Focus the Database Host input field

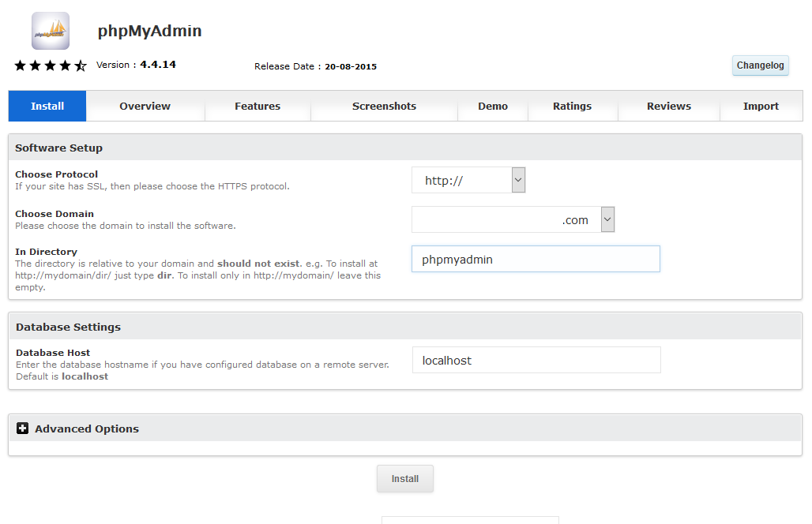[536, 360]
